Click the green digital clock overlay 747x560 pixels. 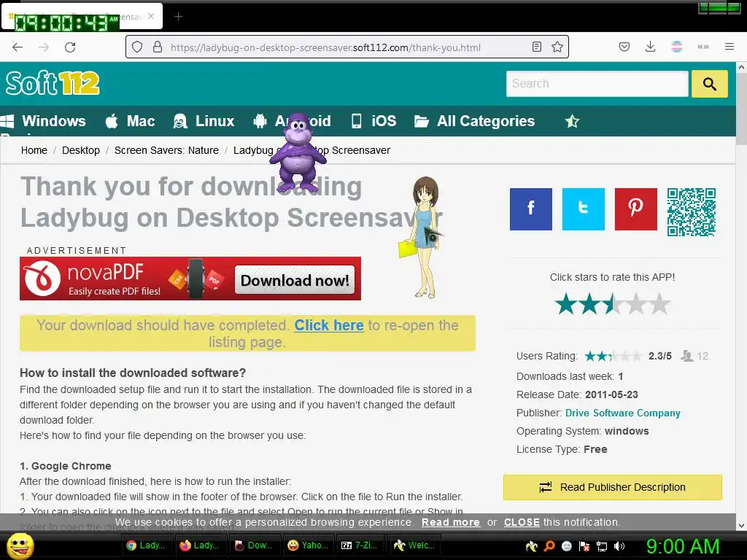click(x=66, y=23)
